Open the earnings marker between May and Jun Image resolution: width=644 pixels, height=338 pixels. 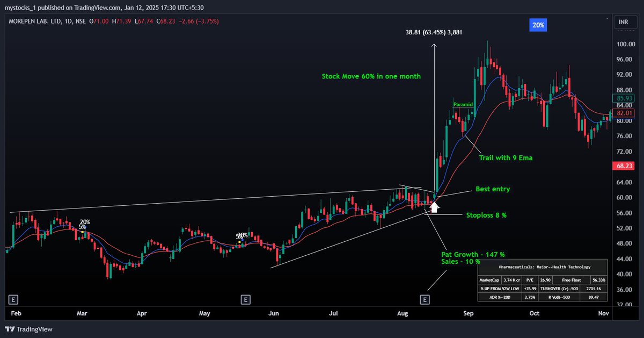click(x=245, y=299)
